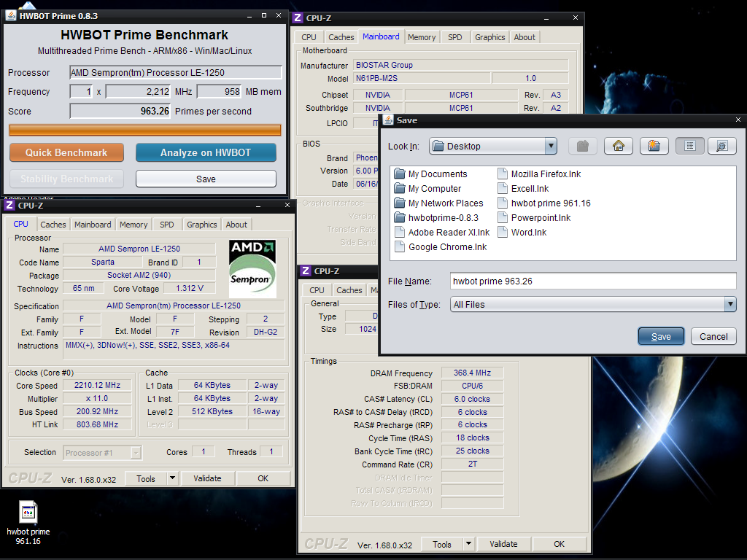Select the Mozilla Firefox.lnk file icon
This screenshot has width=747, height=560.
[x=503, y=174]
